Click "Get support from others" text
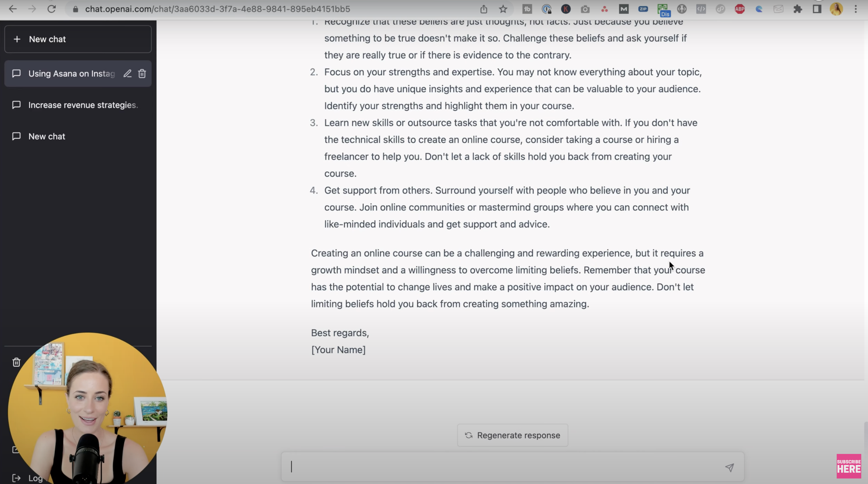 pyautogui.click(x=378, y=191)
